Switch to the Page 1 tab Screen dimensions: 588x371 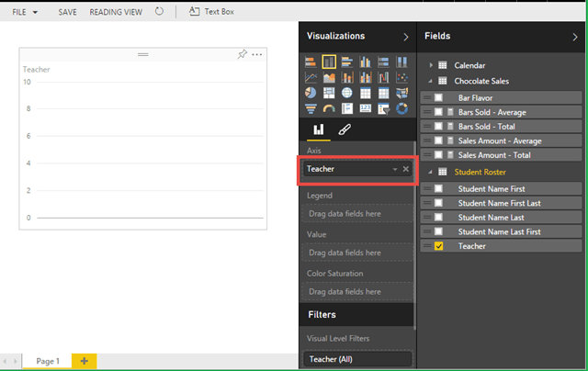(x=46, y=361)
